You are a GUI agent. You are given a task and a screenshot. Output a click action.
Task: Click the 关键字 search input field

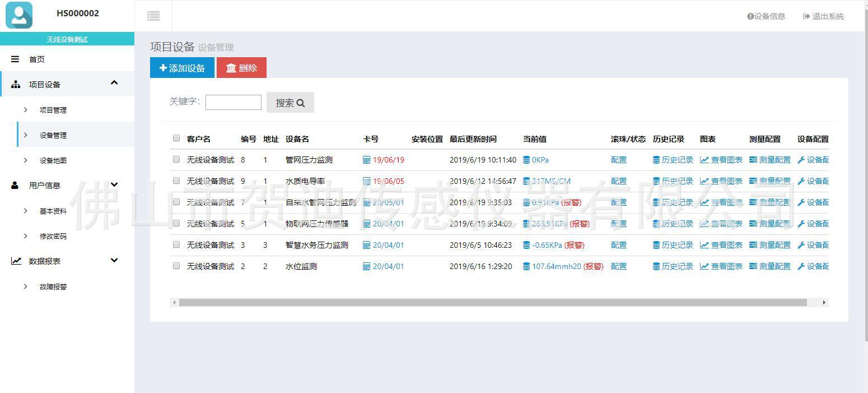(233, 102)
